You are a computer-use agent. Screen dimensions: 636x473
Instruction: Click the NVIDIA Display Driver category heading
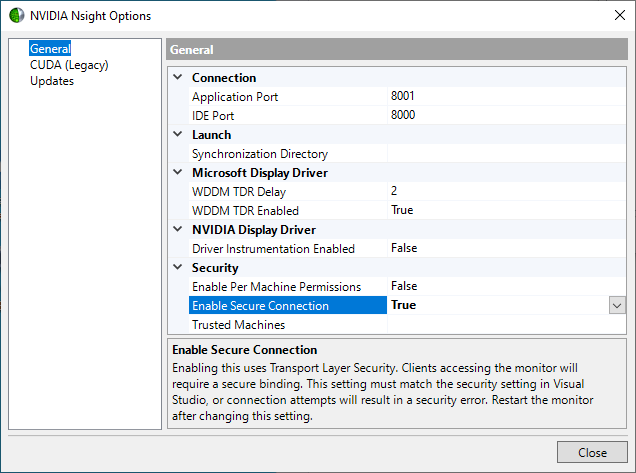click(x=254, y=230)
